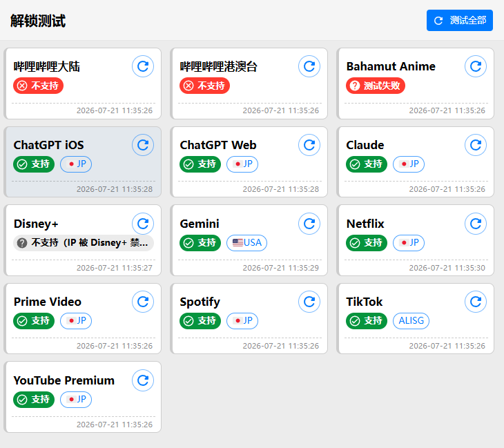
Task: Select the Claude card title
Action: click(x=365, y=145)
